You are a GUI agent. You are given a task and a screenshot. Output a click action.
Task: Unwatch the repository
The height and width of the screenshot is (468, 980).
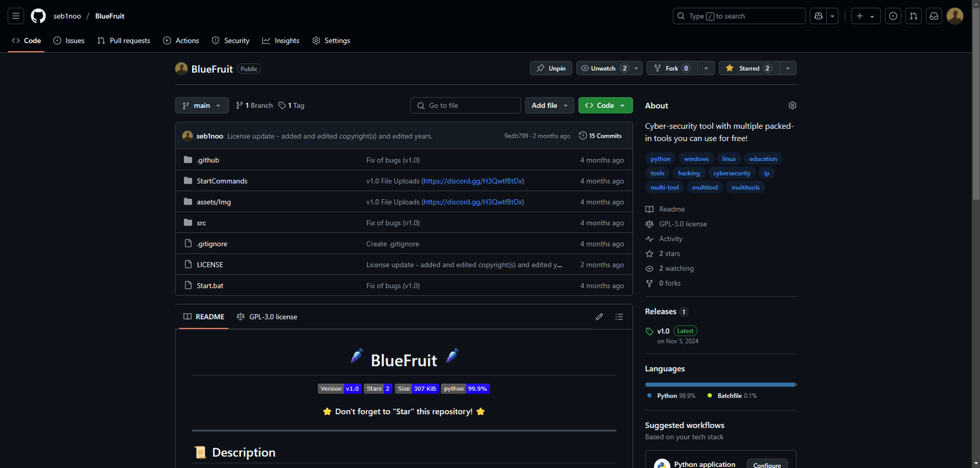[x=602, y=68]
